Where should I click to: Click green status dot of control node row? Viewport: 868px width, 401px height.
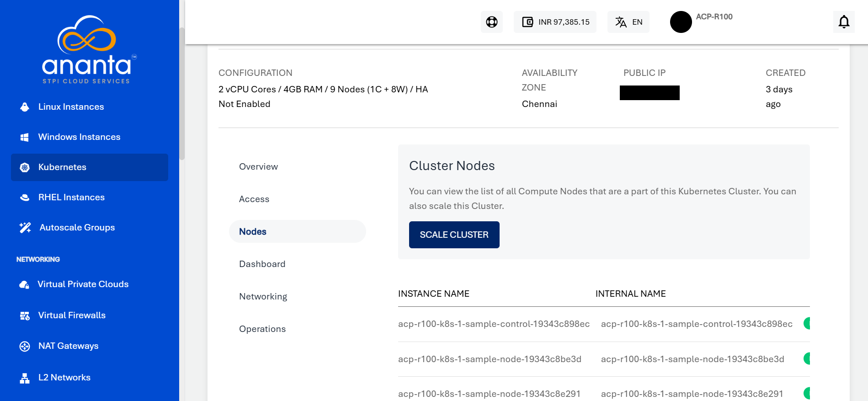[x=807, y=323]
